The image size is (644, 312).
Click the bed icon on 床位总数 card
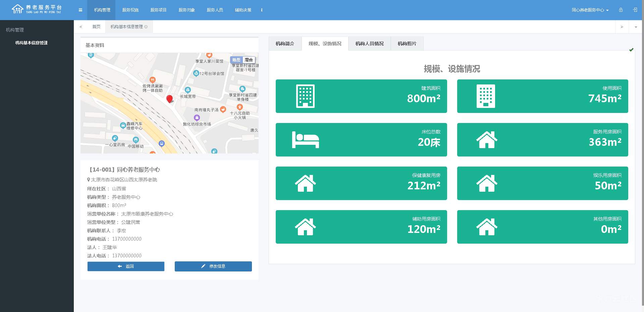click(x=306, y=140)
